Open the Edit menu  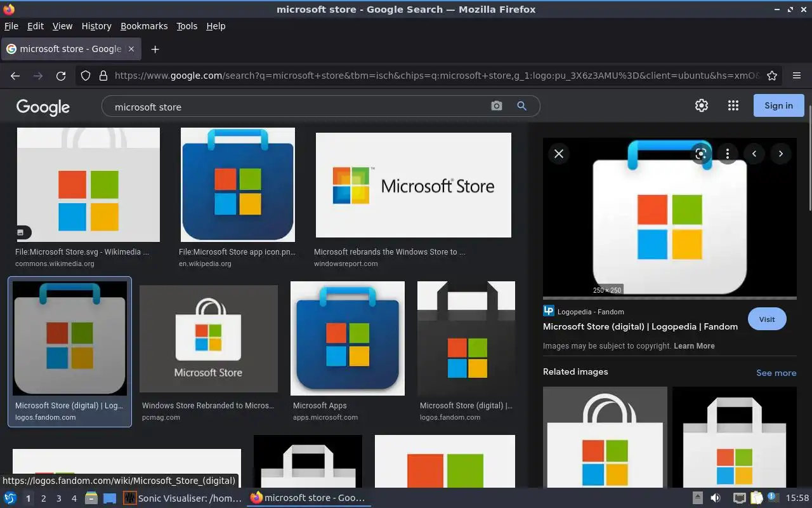point(36,26)
